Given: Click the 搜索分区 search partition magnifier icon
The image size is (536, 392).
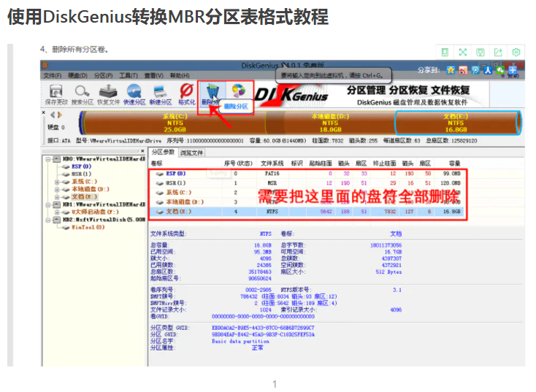Looking at the screenshot, I should coord(82,91).
